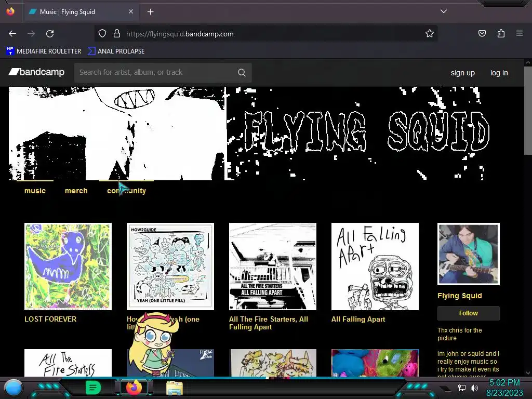Open the yellow cat drawing album cover

273,363
